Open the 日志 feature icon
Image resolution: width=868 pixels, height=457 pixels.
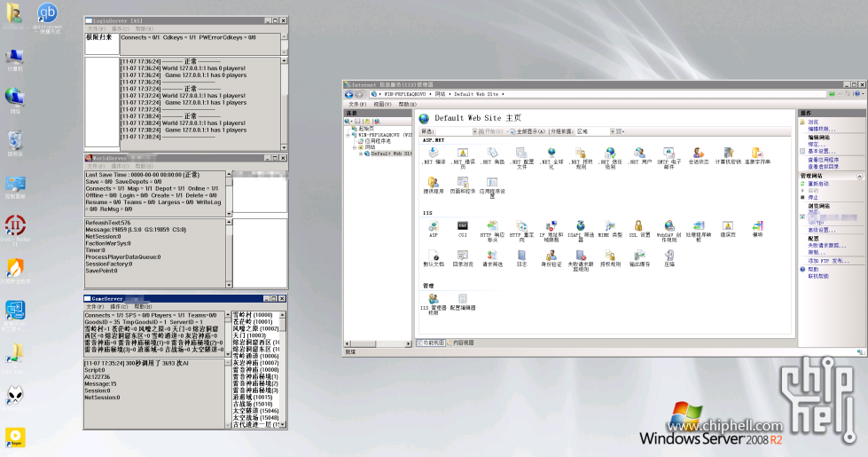(521, 256)
